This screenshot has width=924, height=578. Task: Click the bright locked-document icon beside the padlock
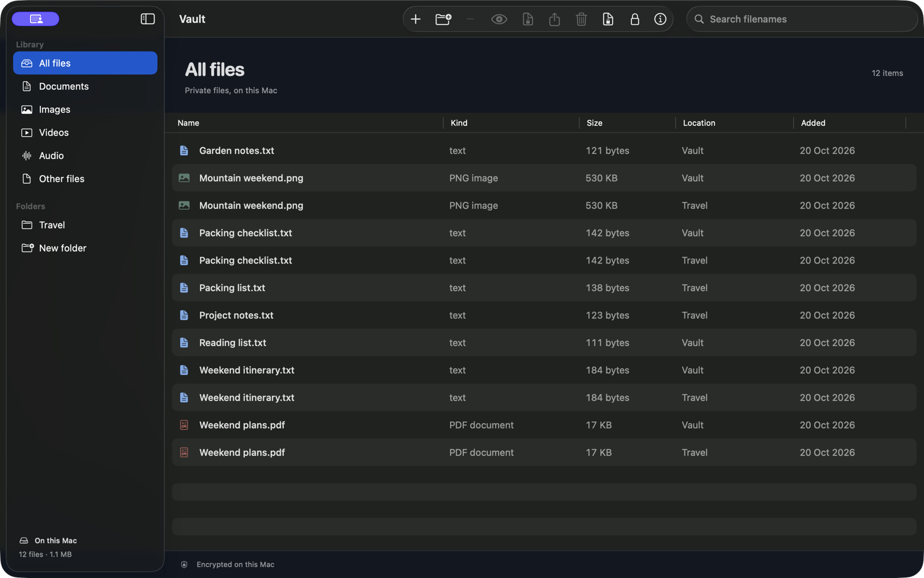608,19
